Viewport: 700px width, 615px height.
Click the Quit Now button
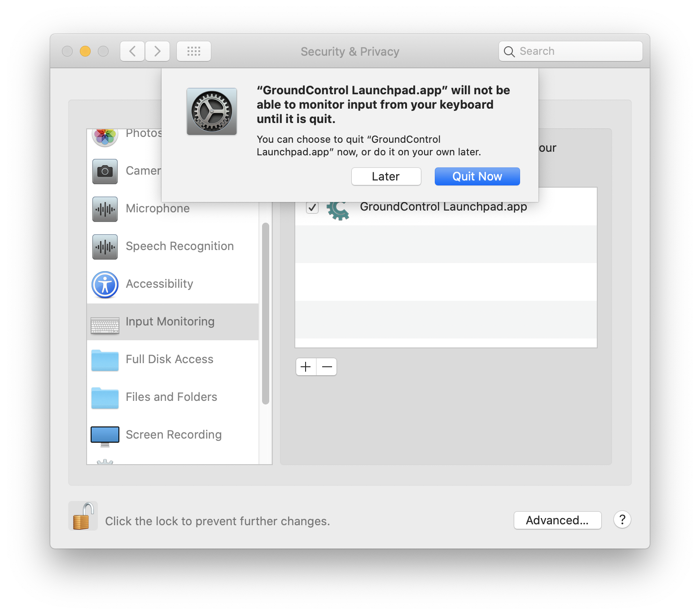477,176
